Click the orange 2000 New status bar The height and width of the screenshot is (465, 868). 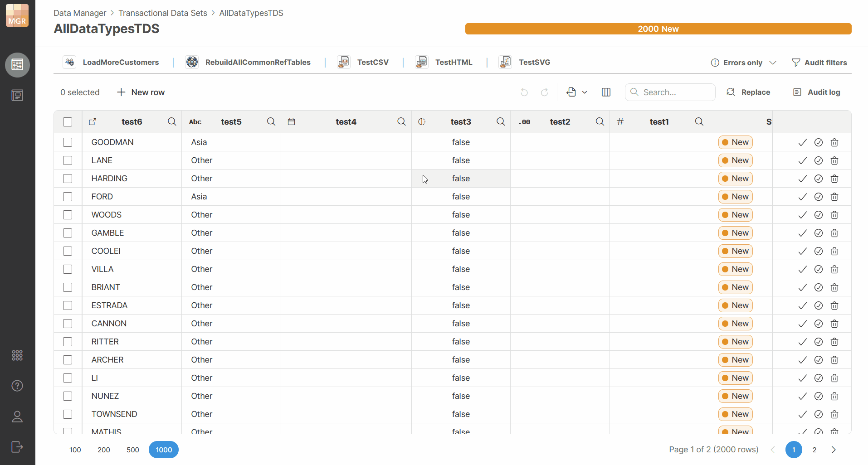point(658,29)
